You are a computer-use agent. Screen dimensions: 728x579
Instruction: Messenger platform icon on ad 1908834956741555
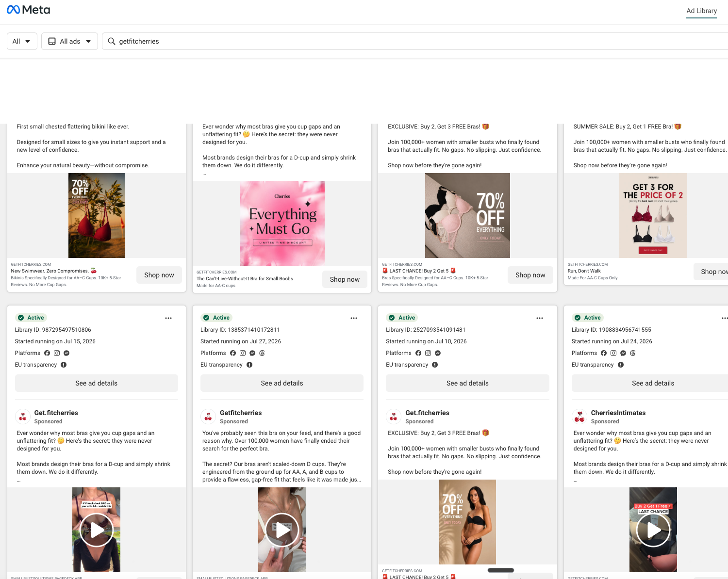click(623, 353)
